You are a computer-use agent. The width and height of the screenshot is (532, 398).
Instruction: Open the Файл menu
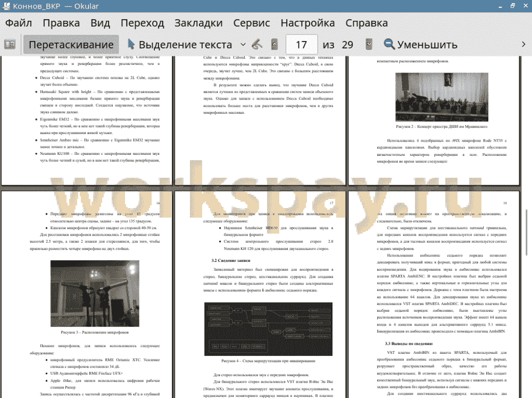coord(19,23)
